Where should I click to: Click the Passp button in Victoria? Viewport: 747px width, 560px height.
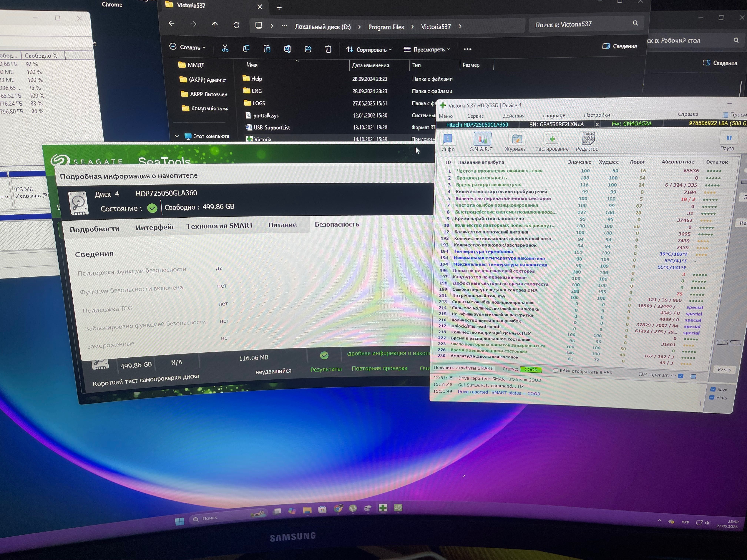pos(724,369)
